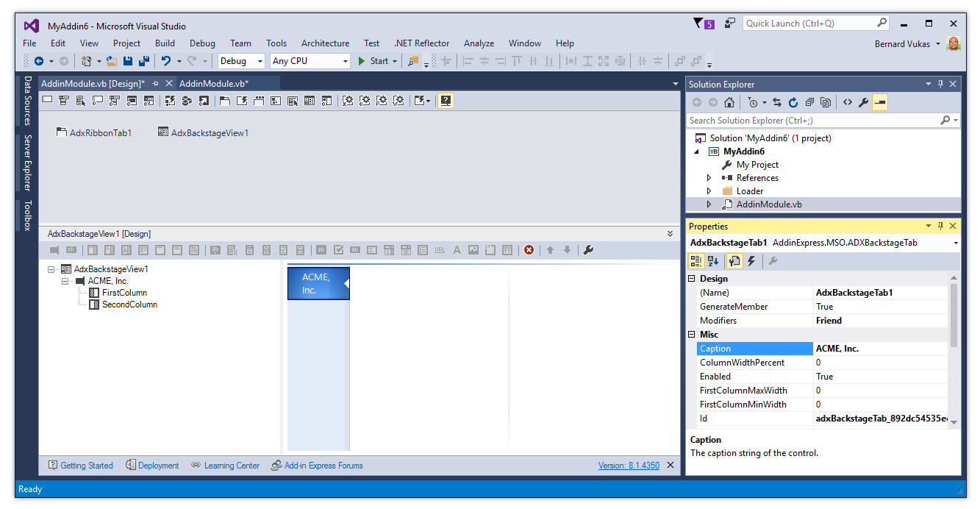The width and height of the screenshot is (980, 509).
Task: Click Collapse All in Solution Explorer
Action: 809,102
